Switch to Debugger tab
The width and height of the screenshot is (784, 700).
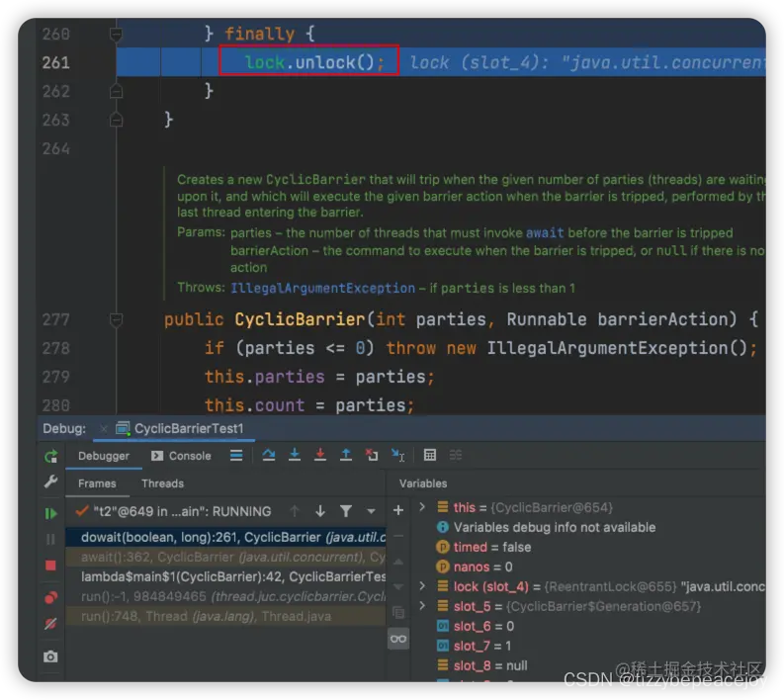104,456
